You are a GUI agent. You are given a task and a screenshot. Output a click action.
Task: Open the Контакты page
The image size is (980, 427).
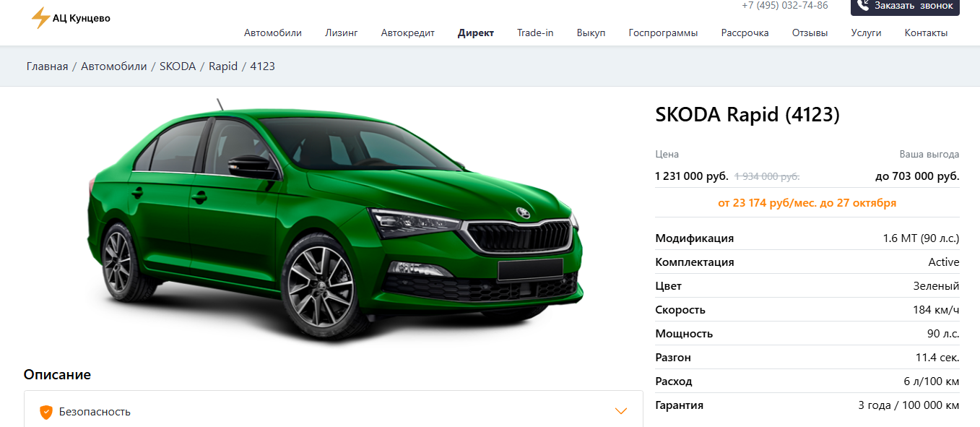tap(927, 33)
